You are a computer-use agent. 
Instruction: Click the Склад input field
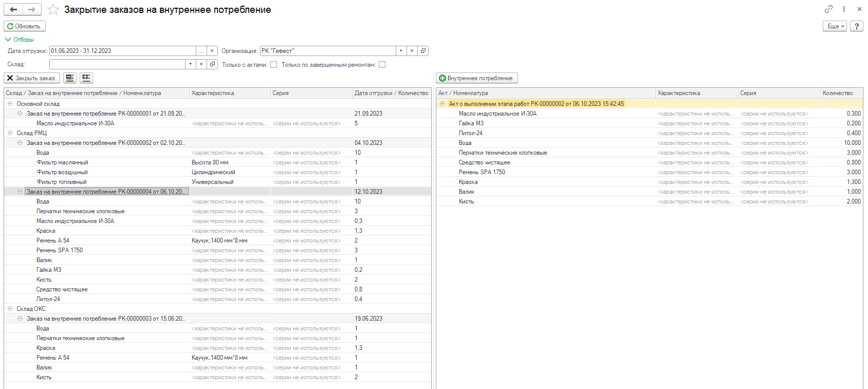[x=117, y=64]
